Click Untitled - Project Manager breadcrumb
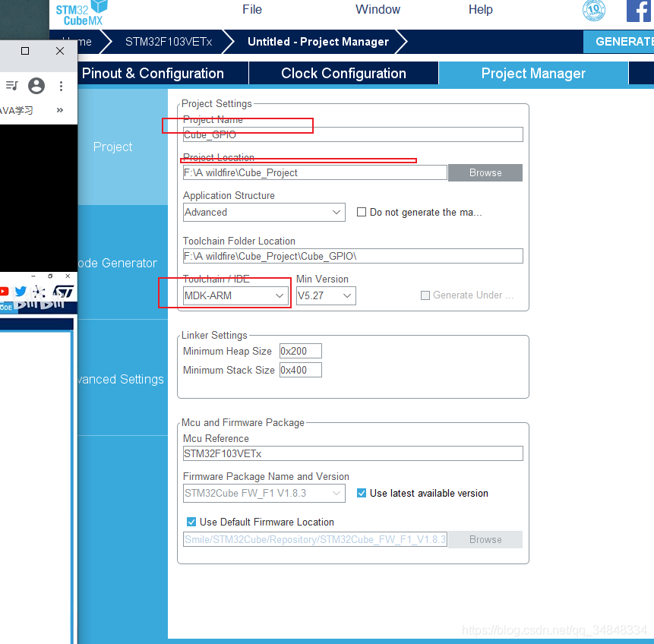Screen dimensions: 654x644 click(x=318, y=42)
